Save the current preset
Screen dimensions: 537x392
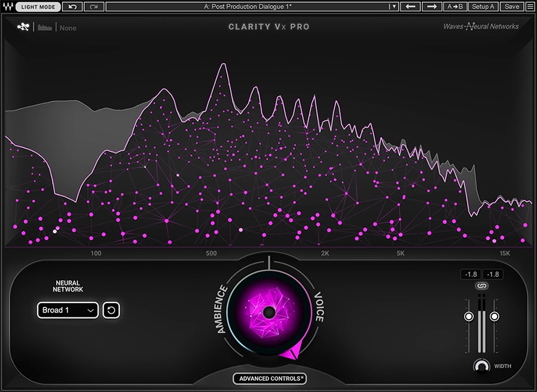tap(512, 7)
